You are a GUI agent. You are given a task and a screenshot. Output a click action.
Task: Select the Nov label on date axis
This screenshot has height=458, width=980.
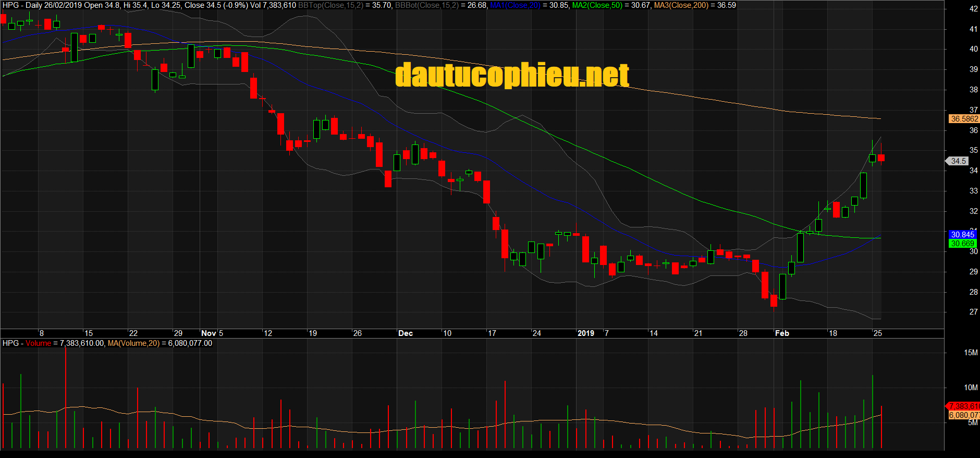(209, 333)
